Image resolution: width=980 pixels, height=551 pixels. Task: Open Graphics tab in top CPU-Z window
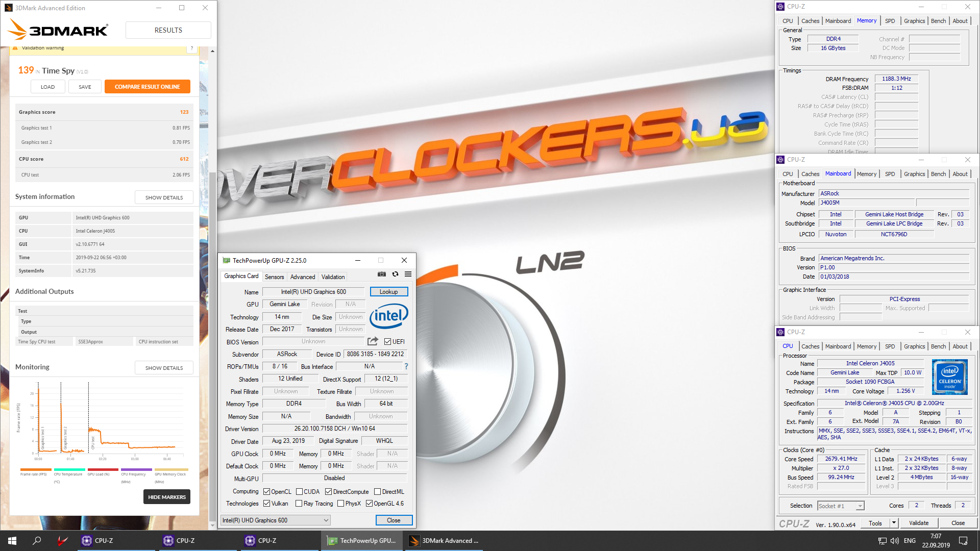(x=914, y=21)
